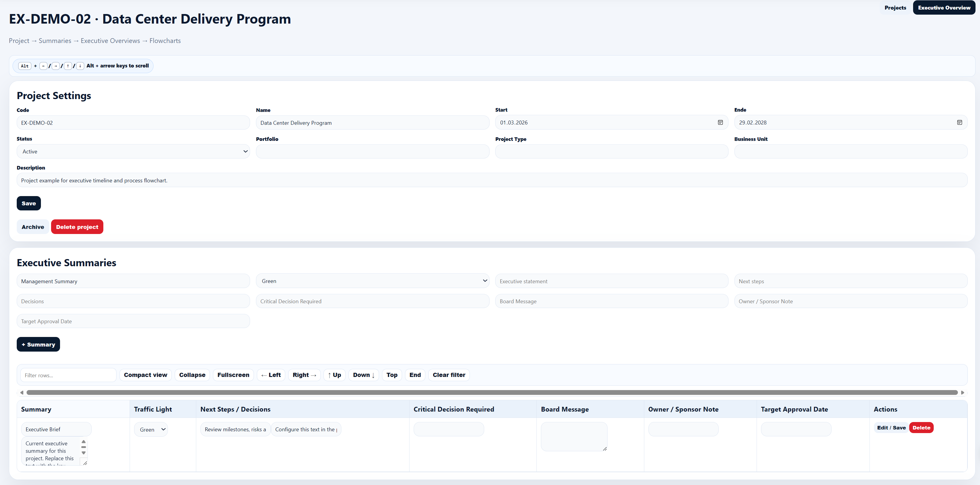980x485 pixels.
Task: Save the project settings
Action: click(x=29, y=203)
